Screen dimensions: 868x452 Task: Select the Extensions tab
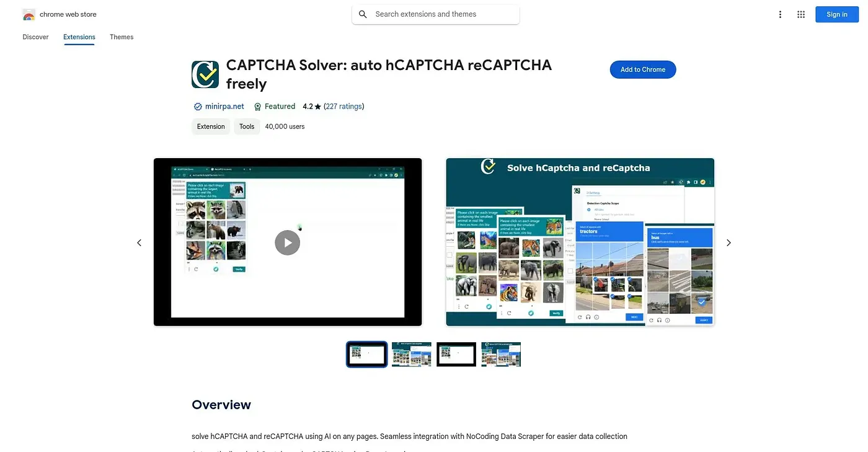pyautogui.click(x=79, y=37)
